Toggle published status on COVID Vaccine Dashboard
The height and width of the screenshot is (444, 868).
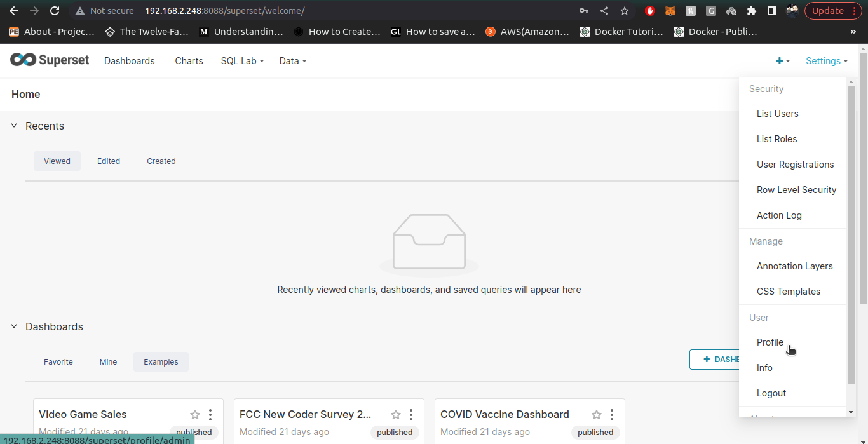(595, 432)
